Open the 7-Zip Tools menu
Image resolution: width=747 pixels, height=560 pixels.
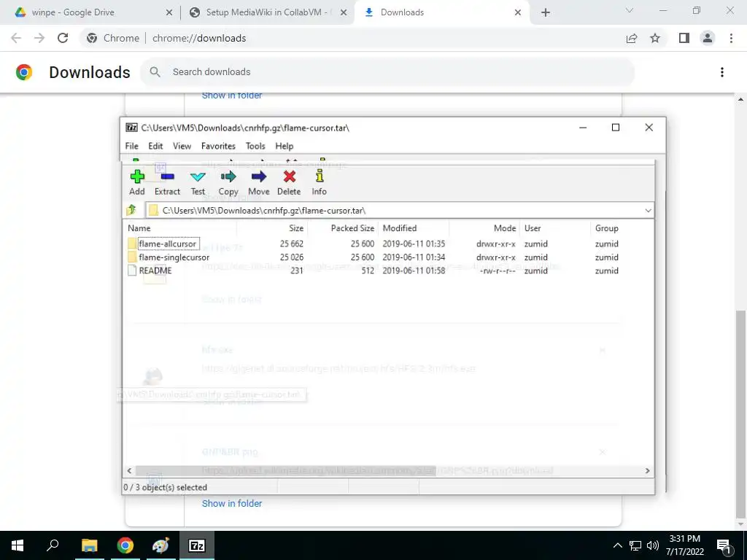click(x=255, y=146)
